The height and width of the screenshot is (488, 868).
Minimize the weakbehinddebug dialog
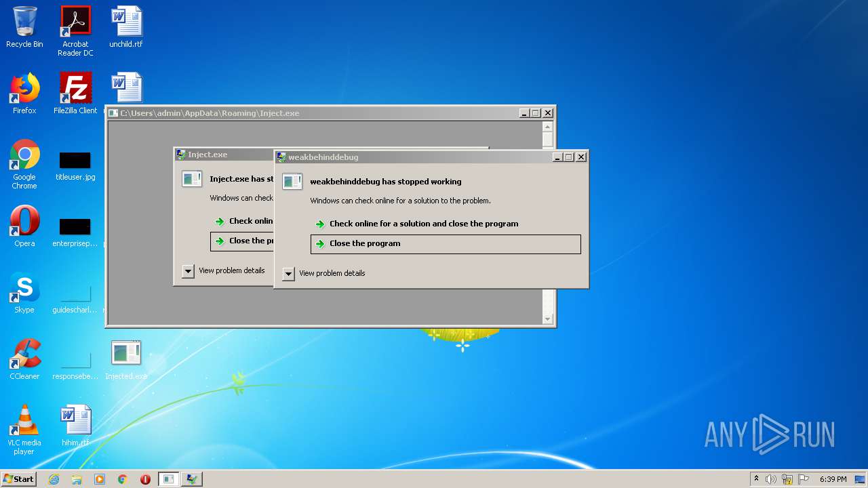(x=558, y=157)
